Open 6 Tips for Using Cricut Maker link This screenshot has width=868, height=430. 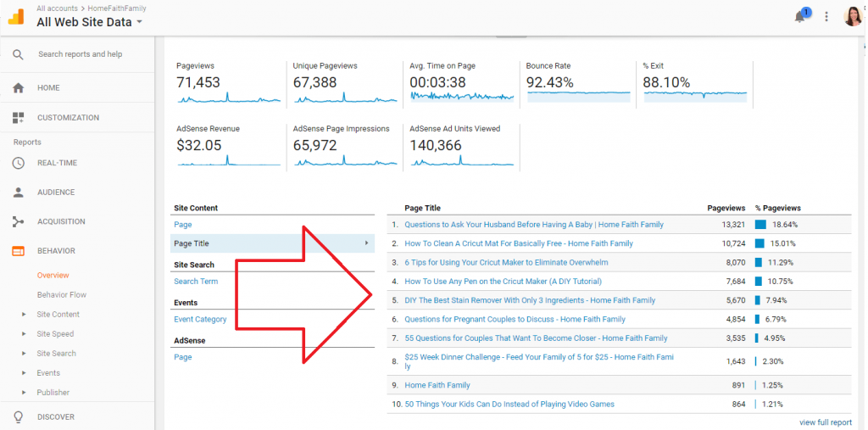tap(507, 262)
